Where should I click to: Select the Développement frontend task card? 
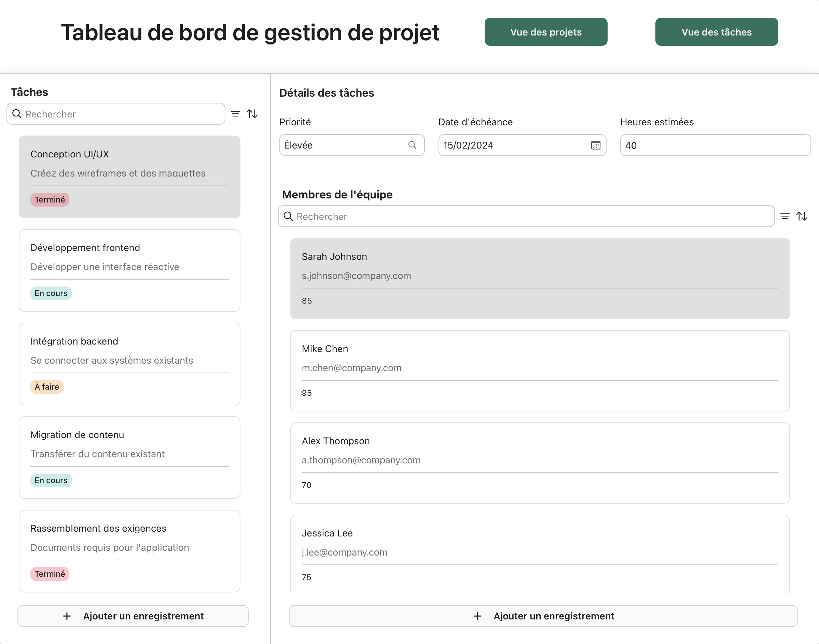(129, 270)
